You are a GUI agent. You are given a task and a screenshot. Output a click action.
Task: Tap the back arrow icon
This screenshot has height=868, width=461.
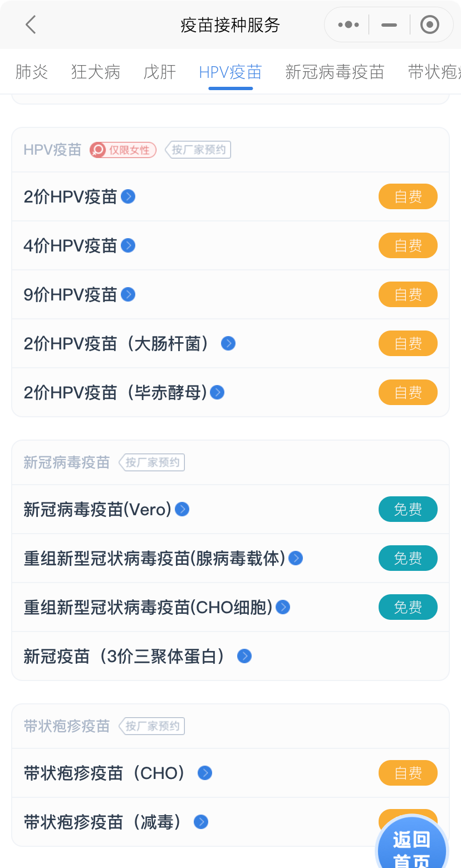tap(31, 24)
